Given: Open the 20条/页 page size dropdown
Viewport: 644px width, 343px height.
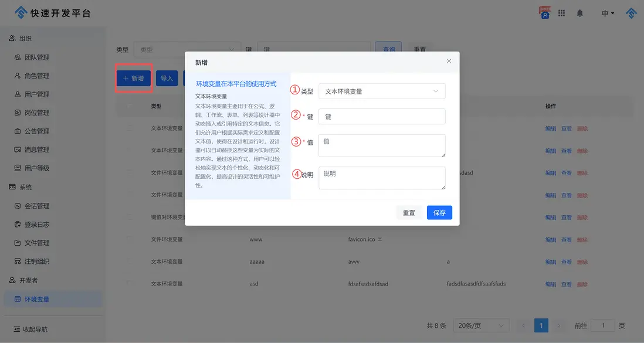Looking at the screenshot, I should pyautogui.click(x=481, y=325).
